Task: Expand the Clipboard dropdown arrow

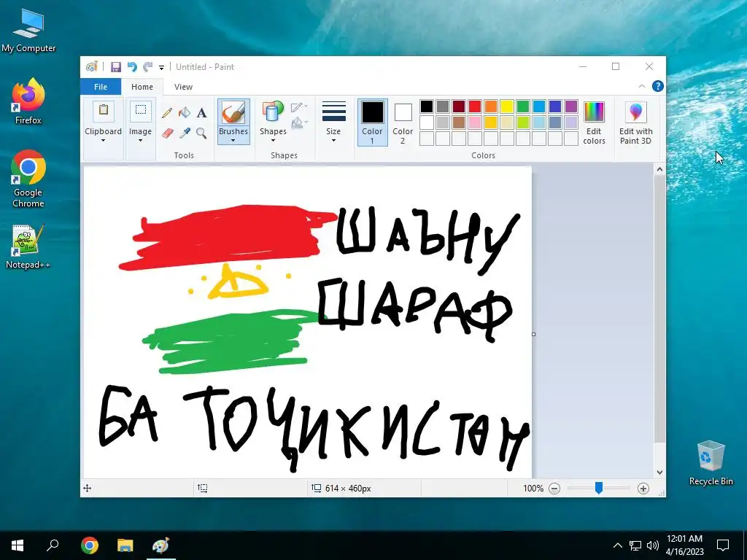Action: coord(104,141)
